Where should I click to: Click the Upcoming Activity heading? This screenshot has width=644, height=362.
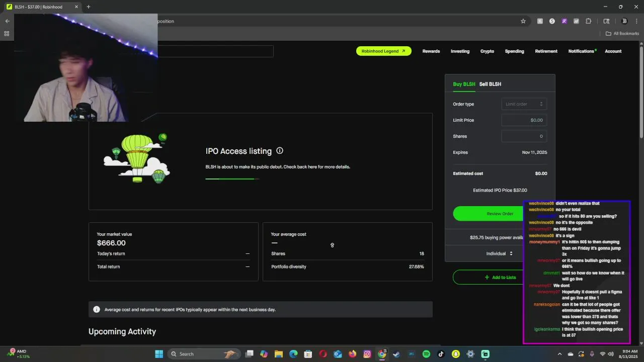pos(122,331)
